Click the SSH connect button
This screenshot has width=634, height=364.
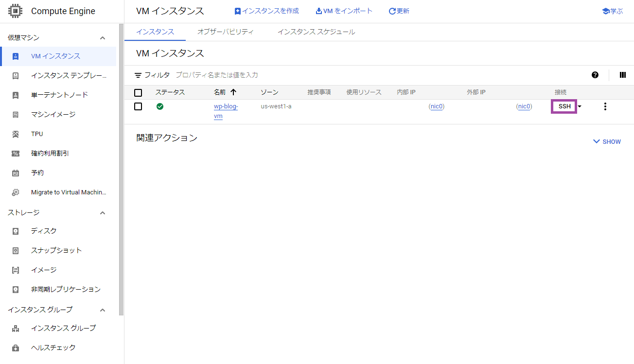[564, 106]
